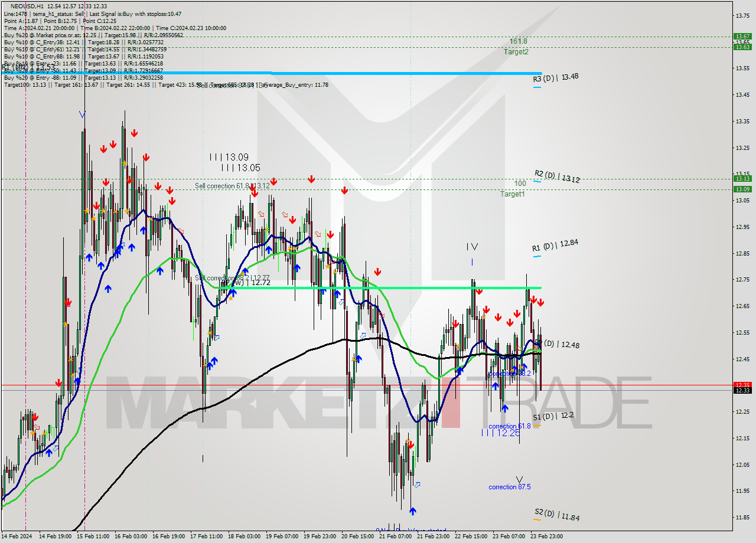This screenshot has width=756, height=543.
Task: Select the thick green horizontal line at 12.72
Action: click(381, 288)
